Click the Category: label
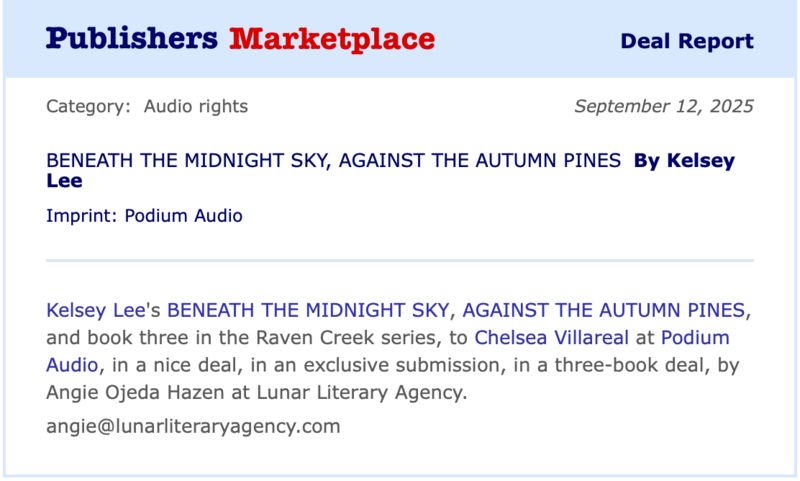This screenshot has width=800, height=481. click(x=88, y=106)
